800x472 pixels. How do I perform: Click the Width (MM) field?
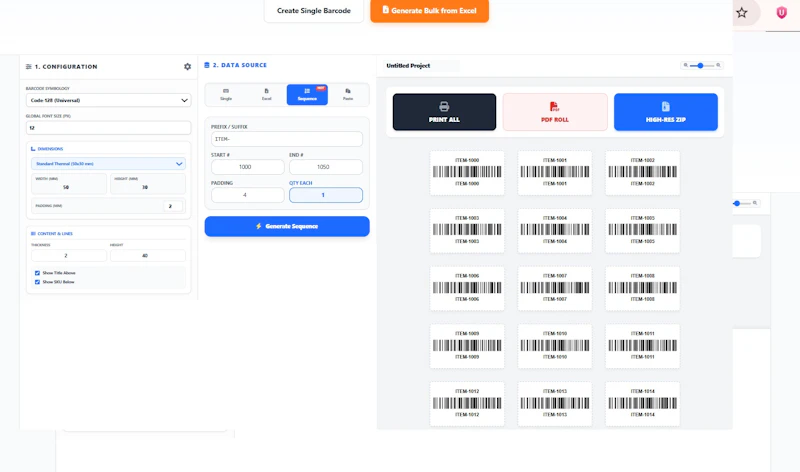coord(69,184)
